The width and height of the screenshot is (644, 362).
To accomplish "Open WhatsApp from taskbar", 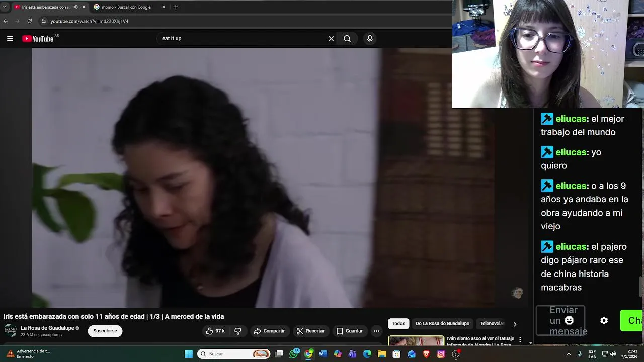I will (294, 354).
